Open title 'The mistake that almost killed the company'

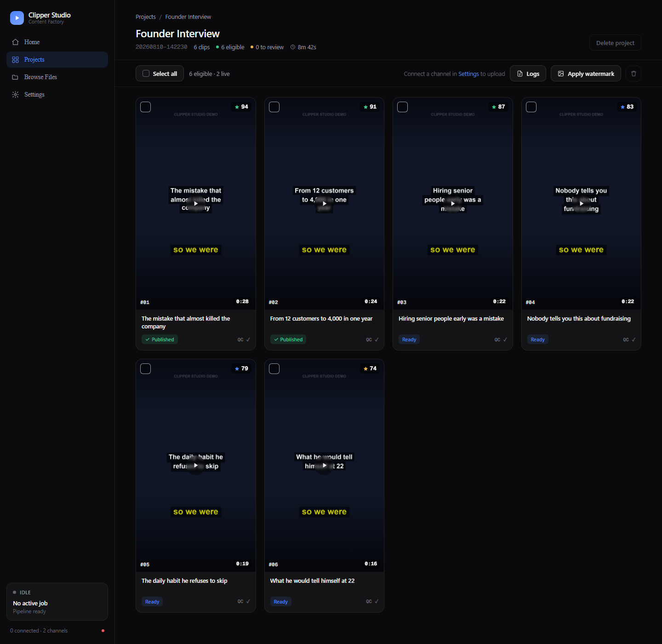point(186,322)
